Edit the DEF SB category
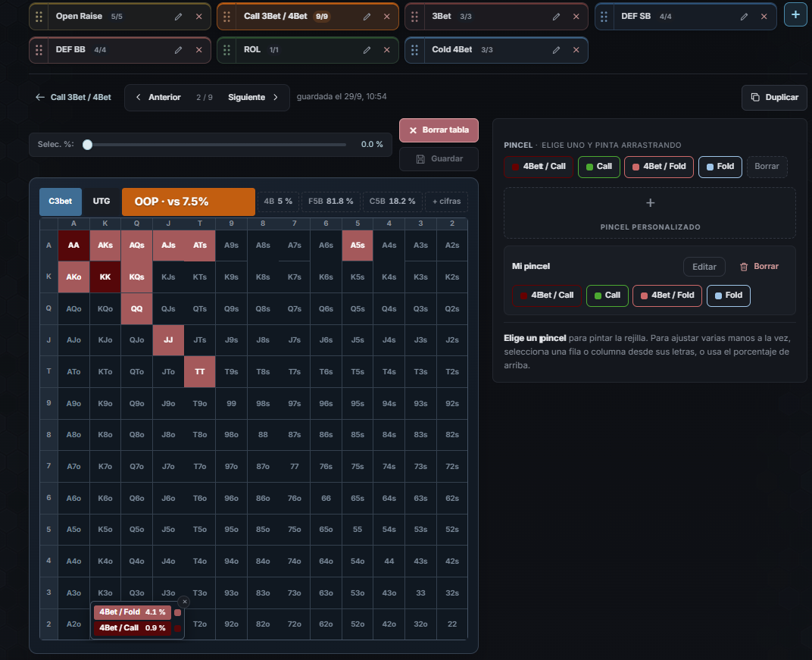The height and width of the screenshot is (660, 812). [x=744, y=17]
